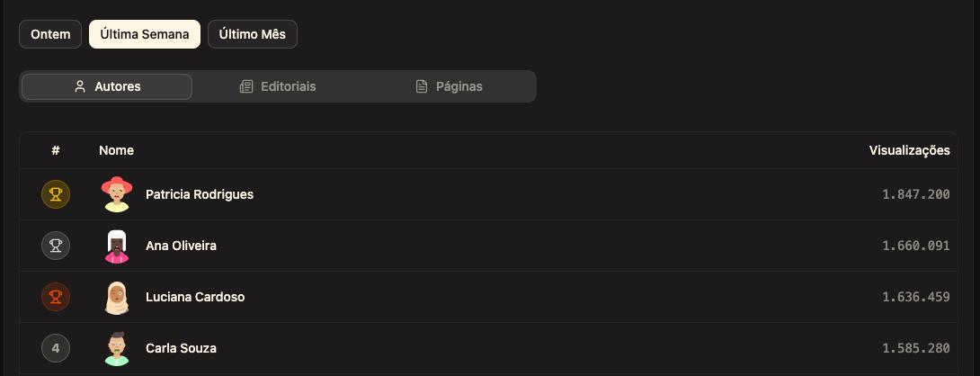
Task: Switch to the Páginas tab
Action: [449, 86]
